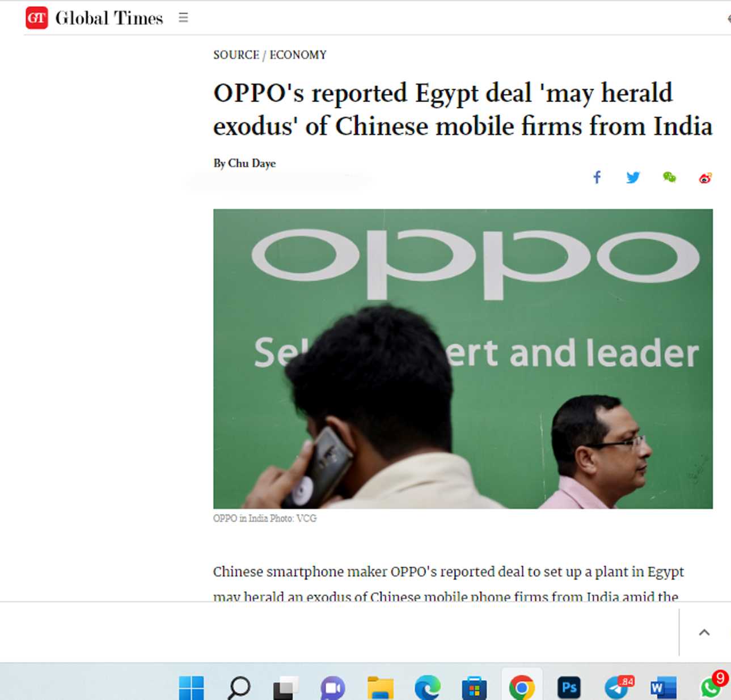Share the article on Twitter
Screen dimensions: 731x700
pos(633,177)
